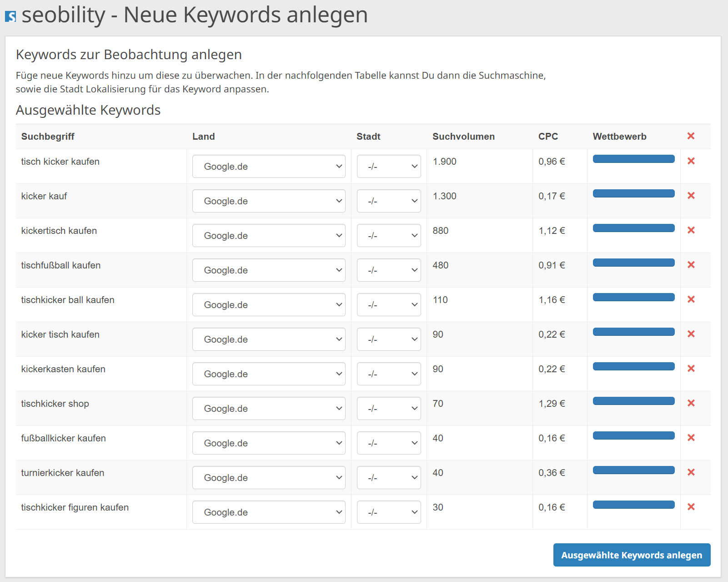Screen dimensions: 728x582
Task: Choose city for 'kicker kauf'
Action: pos(389,201)
